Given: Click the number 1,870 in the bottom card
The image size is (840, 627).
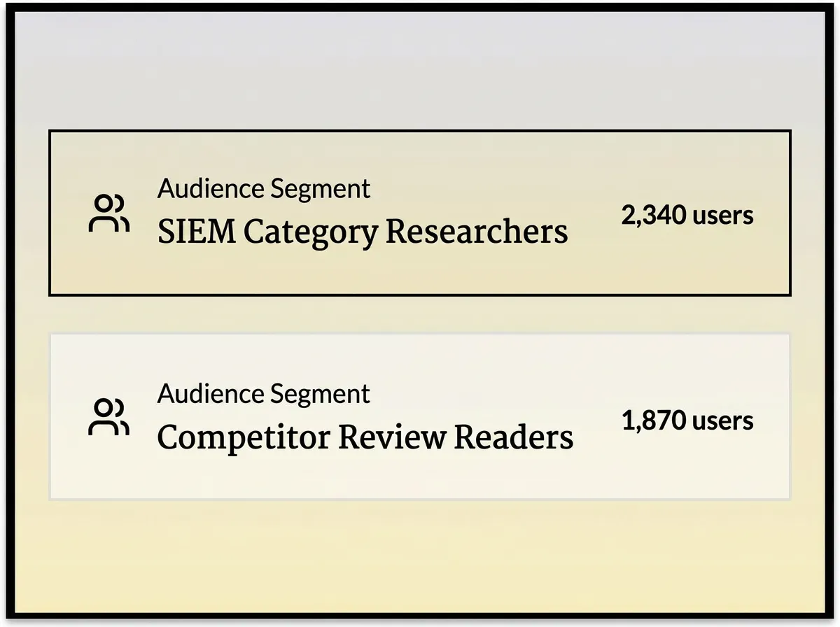Looking at the screenshot, I should pyautogui.click(x=652, y=421).
